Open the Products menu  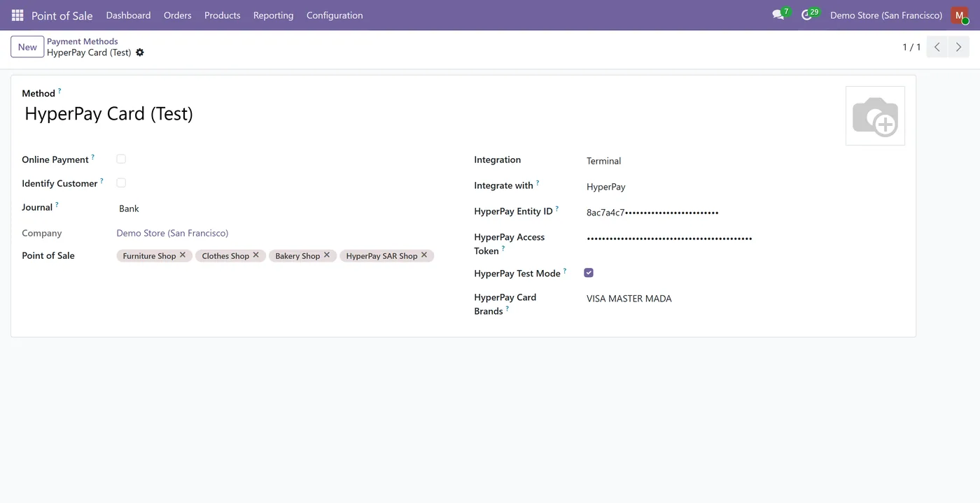coord(223,15)
